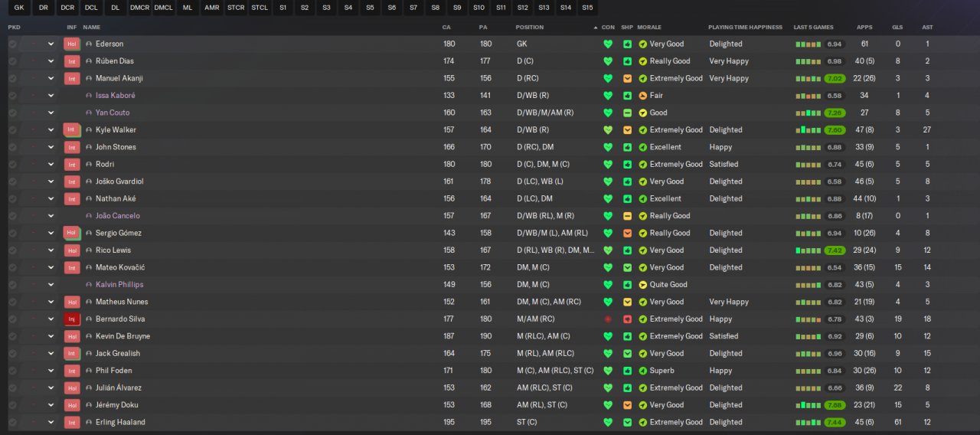Click Jérémy Doku's 7.08 average rating badge

835,405
